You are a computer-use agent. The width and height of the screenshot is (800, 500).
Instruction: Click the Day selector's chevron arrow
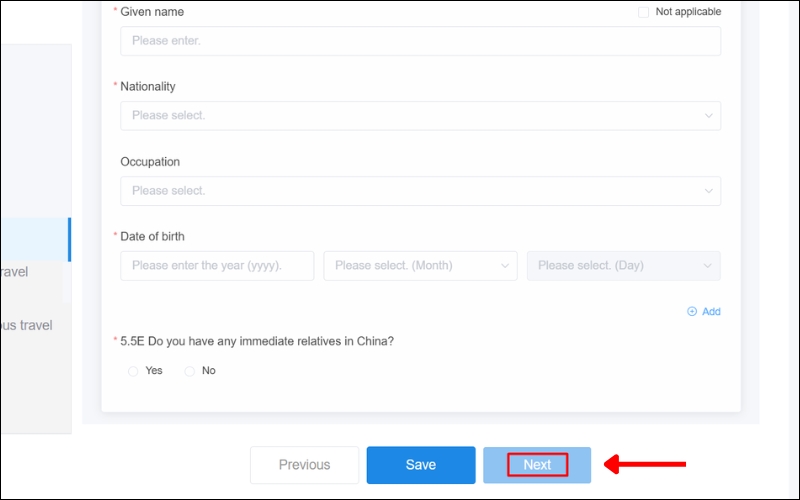coord(708,266)
